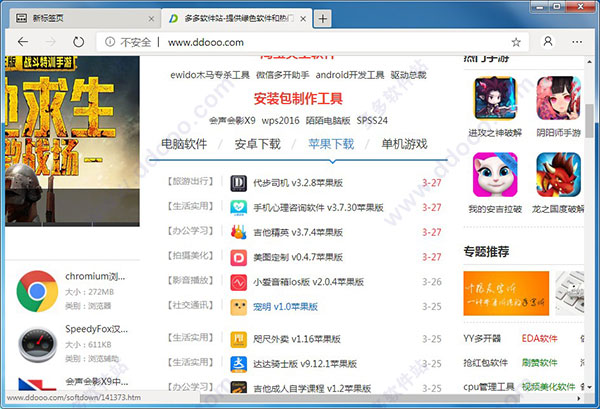
Task: Bookmark page with the star icon
Action: 516,42
